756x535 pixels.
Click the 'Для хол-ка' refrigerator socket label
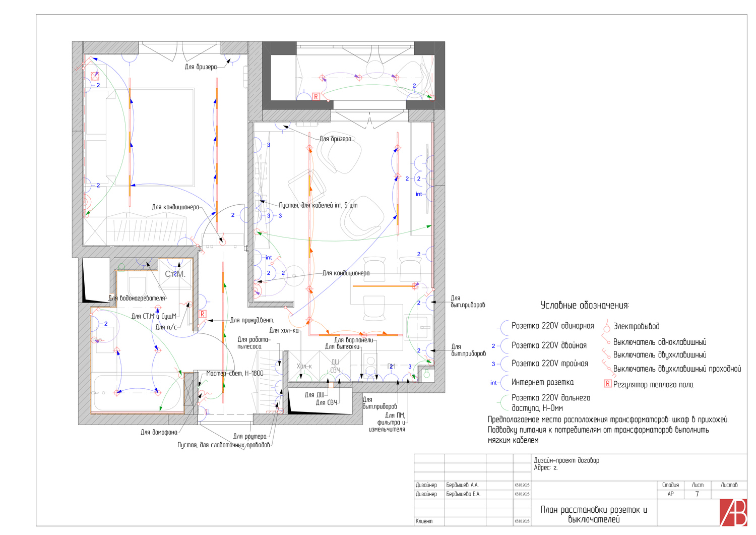click(284, 330)
